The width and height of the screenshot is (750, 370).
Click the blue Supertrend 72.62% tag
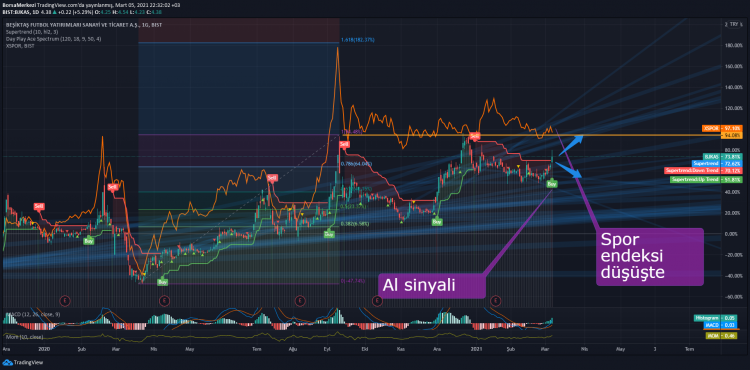(x=717, y=163)
